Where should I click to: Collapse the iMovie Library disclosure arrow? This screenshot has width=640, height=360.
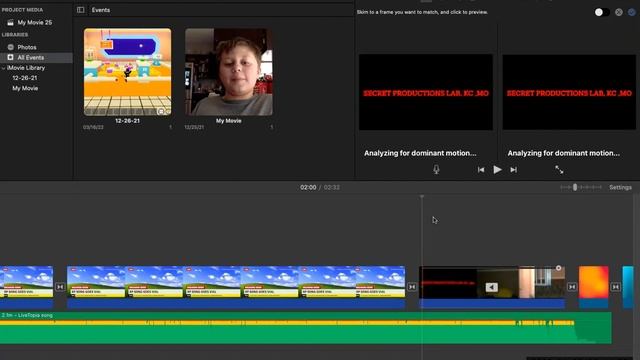[3, 68]
